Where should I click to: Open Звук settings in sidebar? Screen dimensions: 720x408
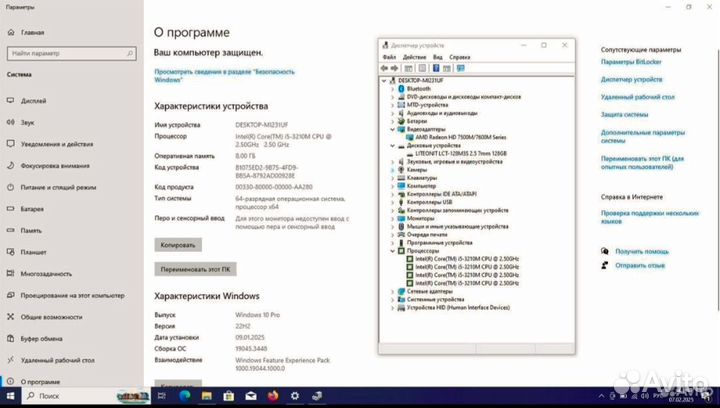click(28, 123)
